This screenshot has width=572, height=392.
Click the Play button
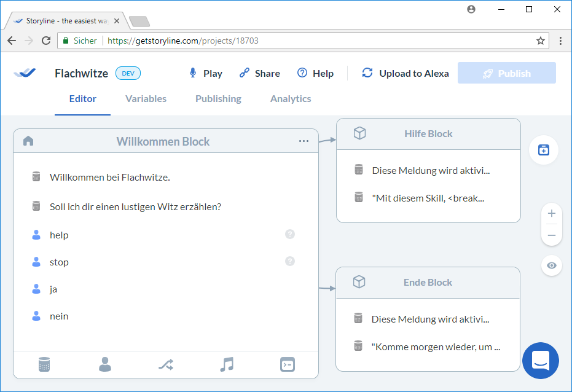tap(205, 73)
